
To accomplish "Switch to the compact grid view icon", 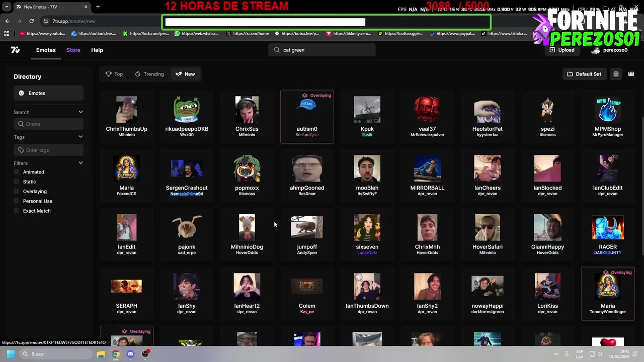I will (631, 74).
